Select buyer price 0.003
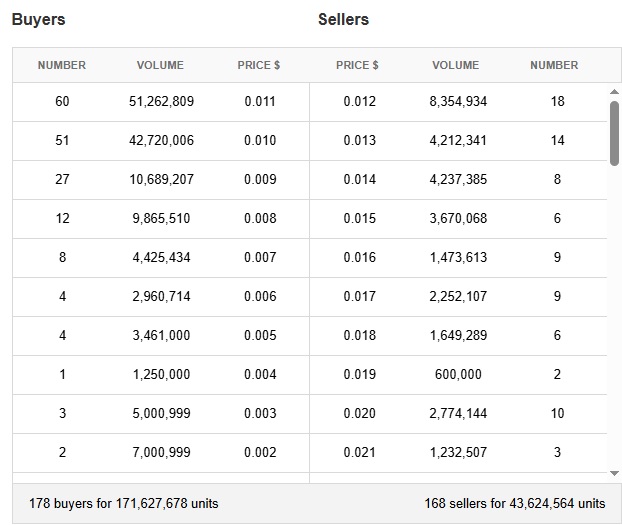622x525 pixels. pyautogui.click(x=260, y=413)
